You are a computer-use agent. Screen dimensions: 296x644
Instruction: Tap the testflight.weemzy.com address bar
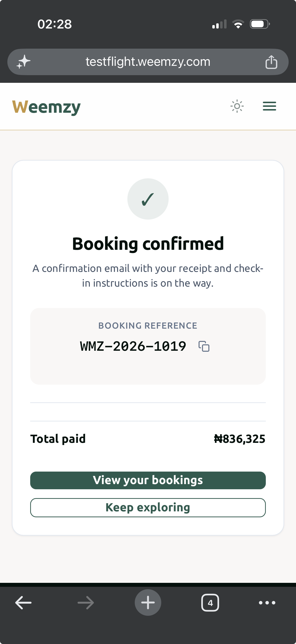148,62
